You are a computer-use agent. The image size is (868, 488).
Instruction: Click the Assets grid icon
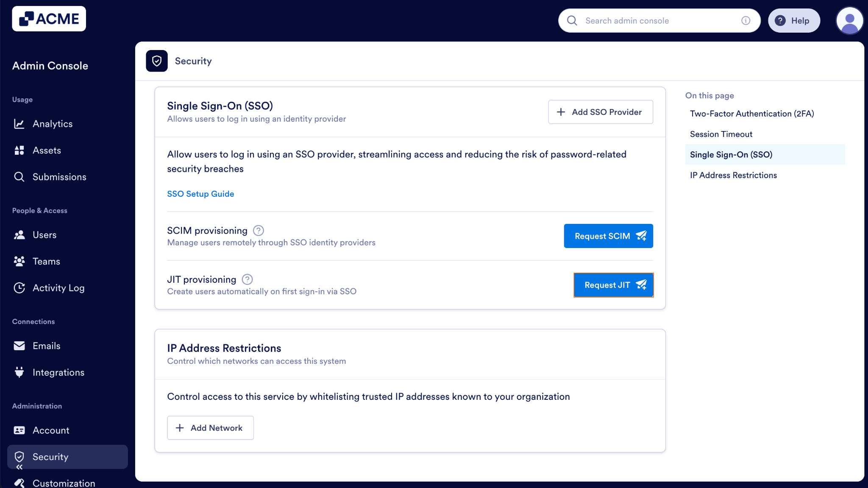coord(19,150)
